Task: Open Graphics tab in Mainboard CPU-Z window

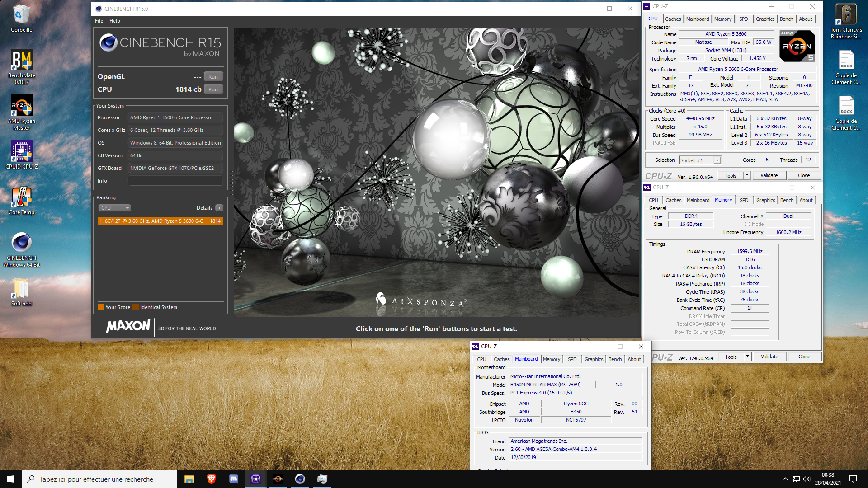Action: [x=594, y=359]
